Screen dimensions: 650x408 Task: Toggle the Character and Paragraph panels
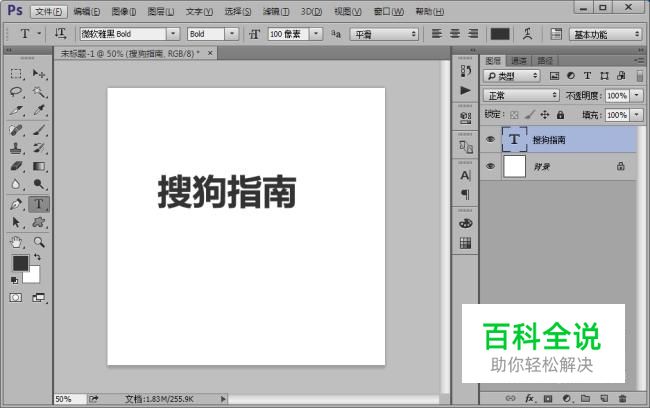[556, 34]
